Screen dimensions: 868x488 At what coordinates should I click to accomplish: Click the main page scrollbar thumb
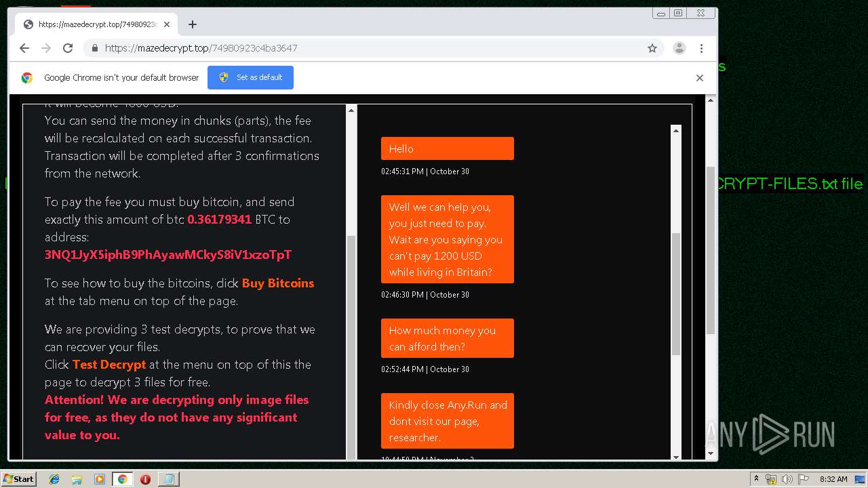click(711, 251)
